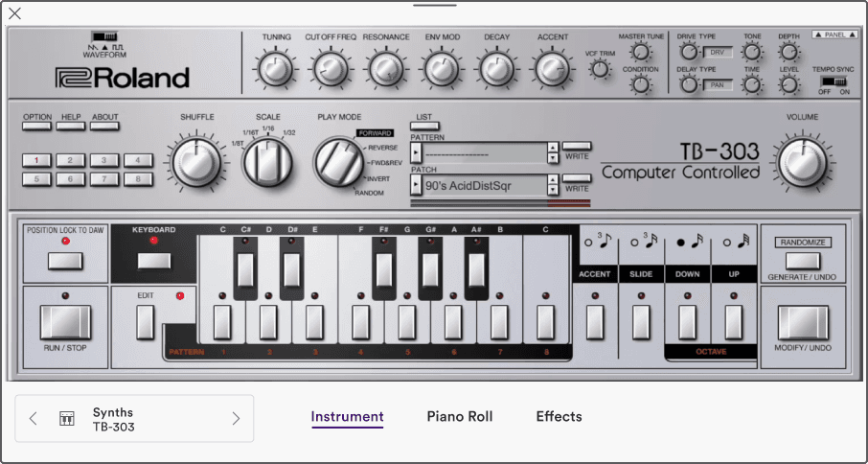
Task: Toggle Position Lock to DAW button
Action: pyautogui.click(x=65, y=261)
